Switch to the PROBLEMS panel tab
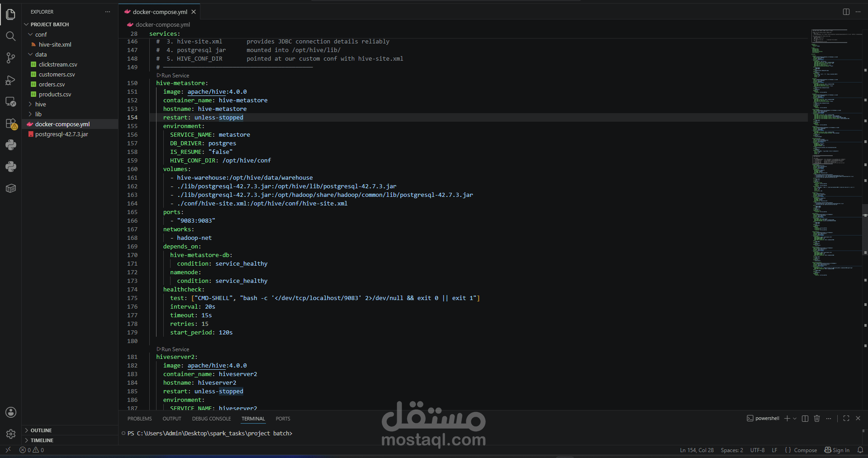 (x=139, y=419)
